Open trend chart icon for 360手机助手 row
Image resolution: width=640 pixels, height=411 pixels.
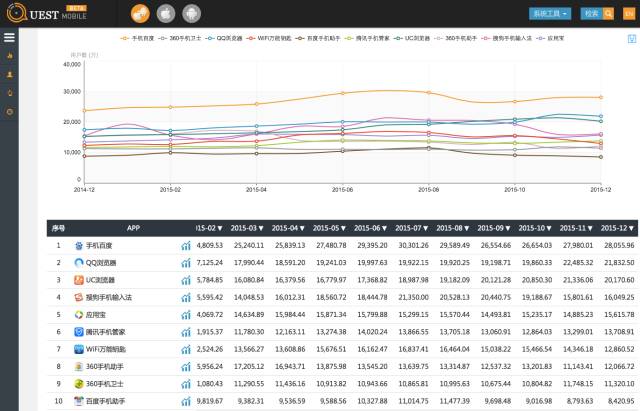coord(186,367)
